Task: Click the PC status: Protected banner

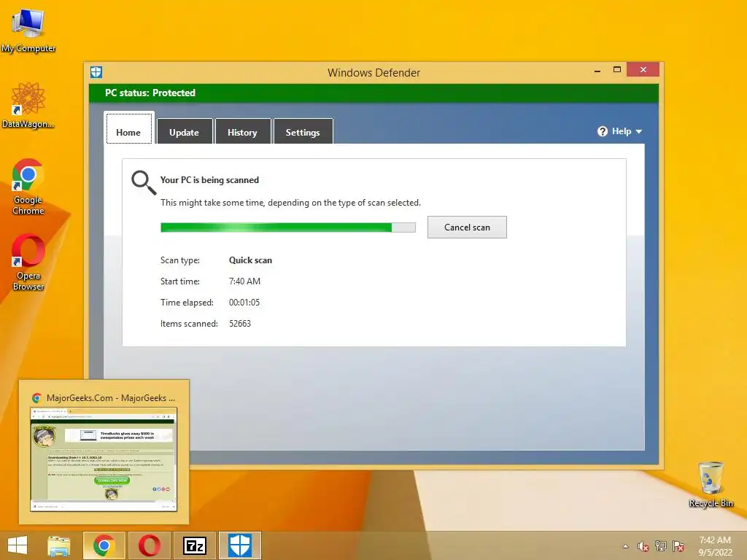Action: 373,93
